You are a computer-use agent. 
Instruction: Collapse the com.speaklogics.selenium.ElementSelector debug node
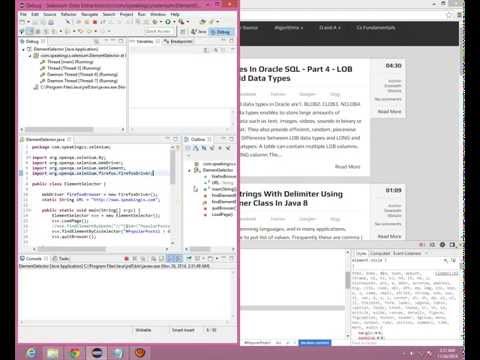tap(30, 56)
